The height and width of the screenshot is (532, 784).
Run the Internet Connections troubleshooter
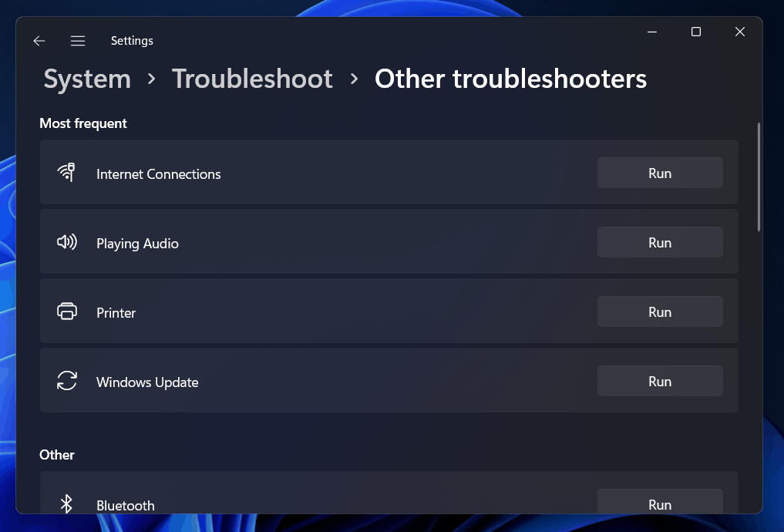click(x=660, y=173)
